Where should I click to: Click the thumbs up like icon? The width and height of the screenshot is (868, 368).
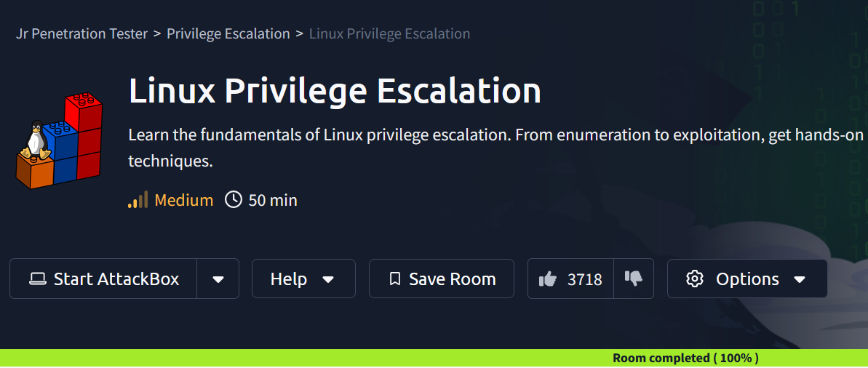tap(547, 279)
